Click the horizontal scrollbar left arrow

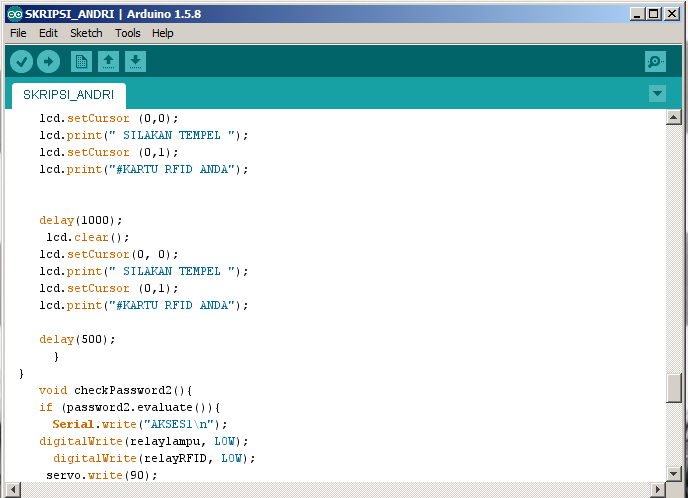(13, 490)
